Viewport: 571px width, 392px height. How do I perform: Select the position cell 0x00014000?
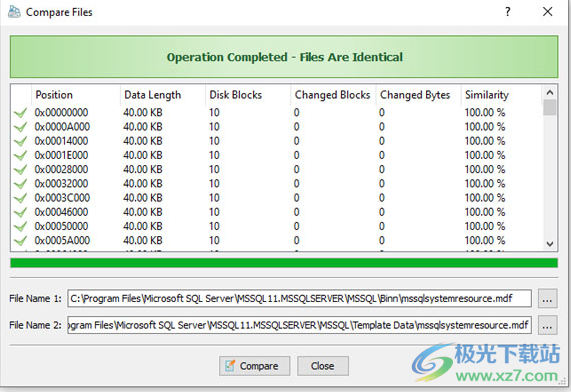click(x=61, y=141)
